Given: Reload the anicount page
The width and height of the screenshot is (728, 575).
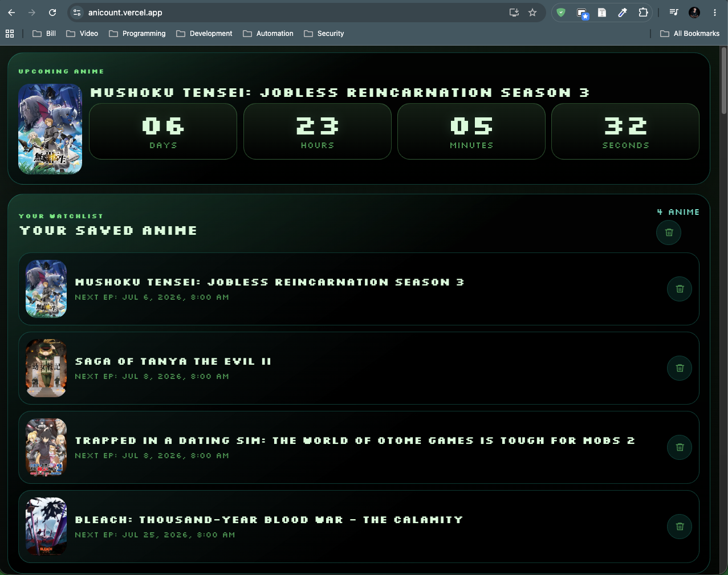Looking at the screenshot, I should pos(52,13).
